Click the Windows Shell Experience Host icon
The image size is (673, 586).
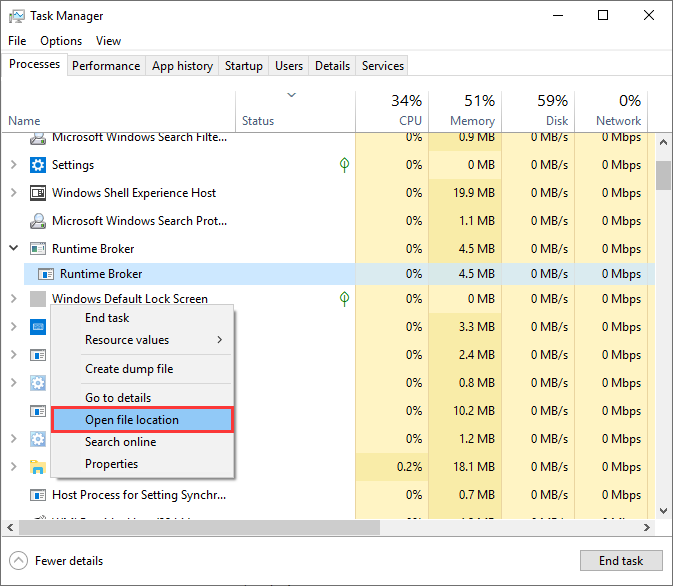(38, 193)
